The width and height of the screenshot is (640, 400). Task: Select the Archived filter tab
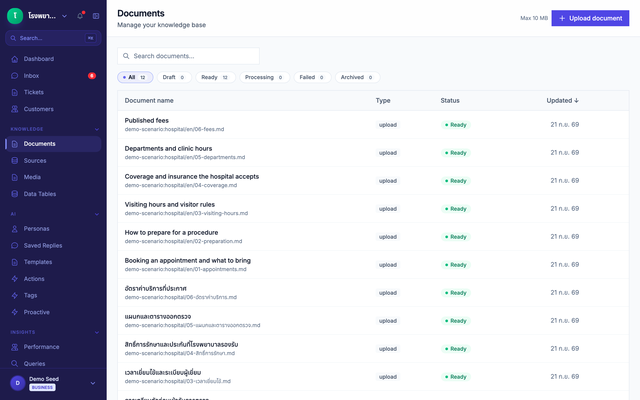pyautogui.click(x=357, y=77)
